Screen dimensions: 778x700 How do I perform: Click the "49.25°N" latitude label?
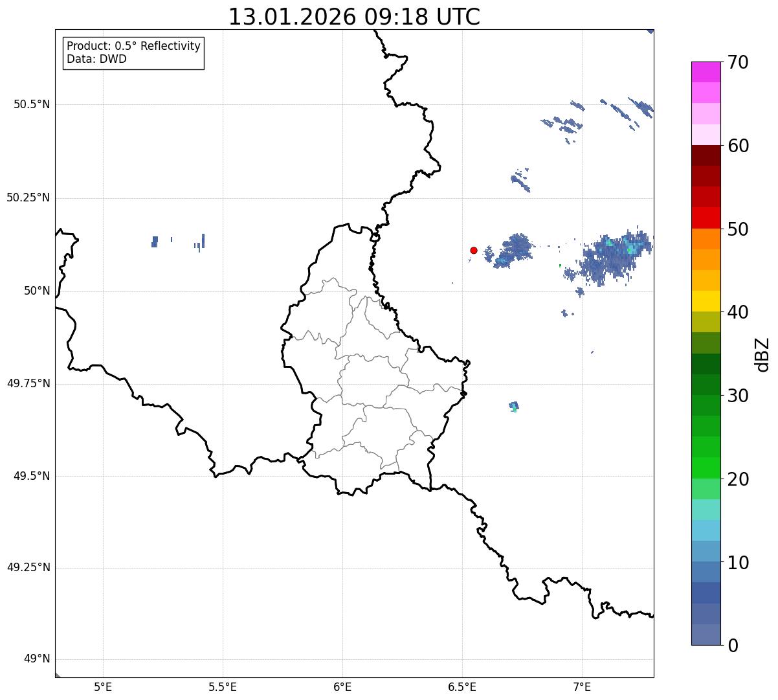pos(28,567)
